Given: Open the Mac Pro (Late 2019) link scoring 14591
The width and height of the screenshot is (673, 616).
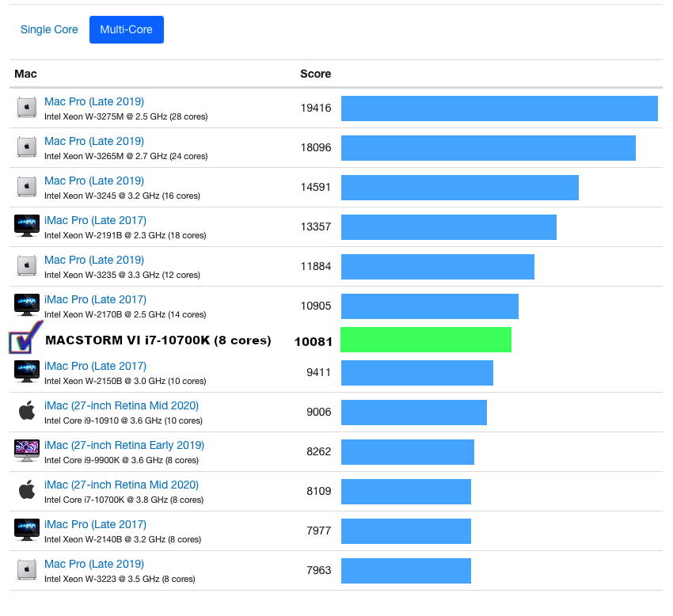Looking at the screenshot, I should [94, 181].
